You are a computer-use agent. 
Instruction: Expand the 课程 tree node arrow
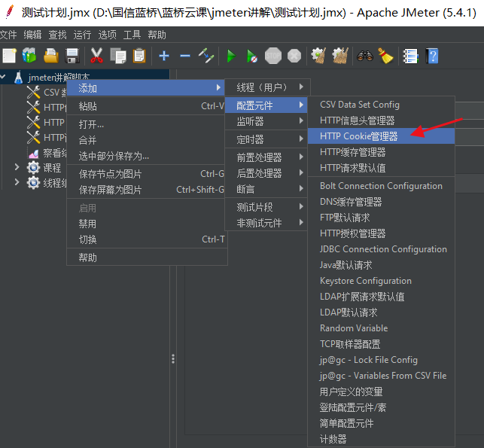click(17, 167)
